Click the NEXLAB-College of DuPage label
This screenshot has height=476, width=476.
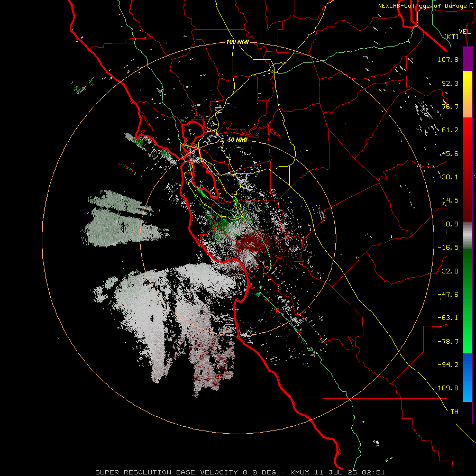[x=426, y=6]
